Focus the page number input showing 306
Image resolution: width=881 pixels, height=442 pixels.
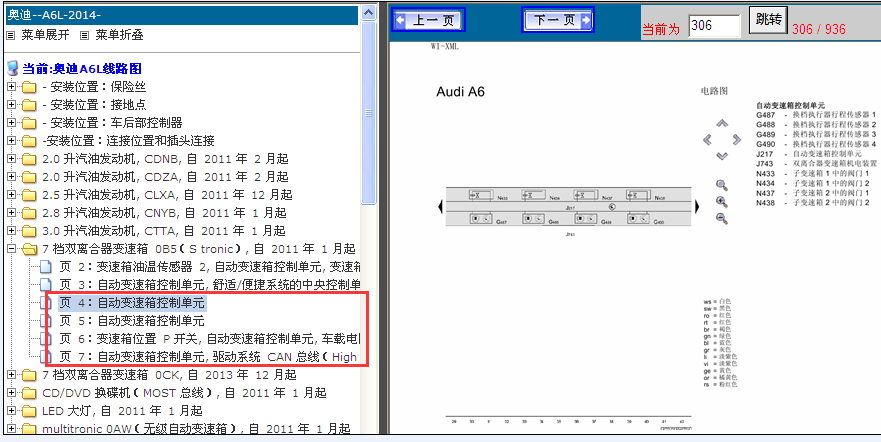click(x=714, y=26)
